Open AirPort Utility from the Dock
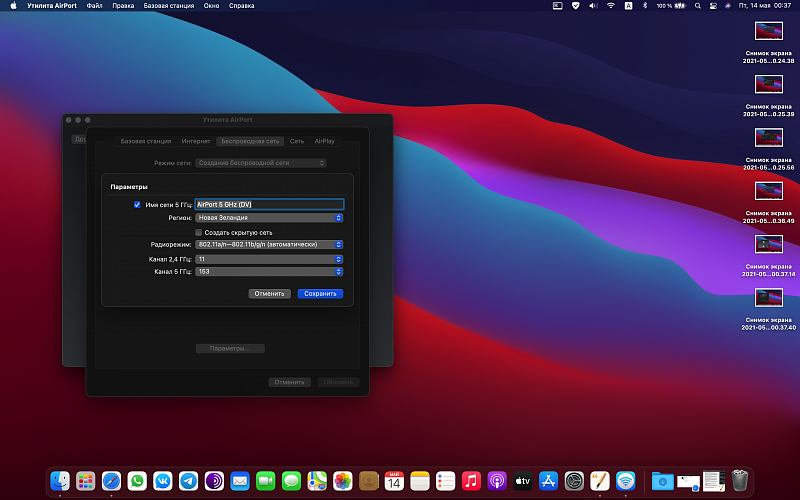Screen dimensions: 800x500 [x=626, y=481]
